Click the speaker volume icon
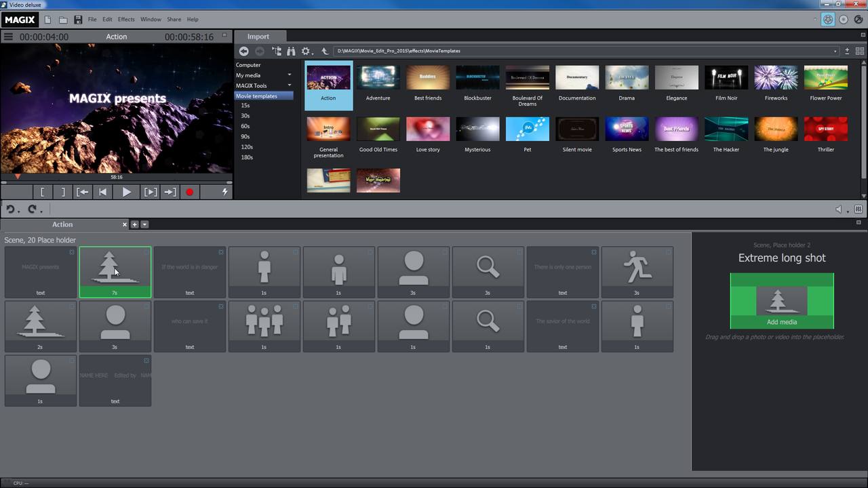The height and width of the screenshot is (488, 868). point(839,209)
